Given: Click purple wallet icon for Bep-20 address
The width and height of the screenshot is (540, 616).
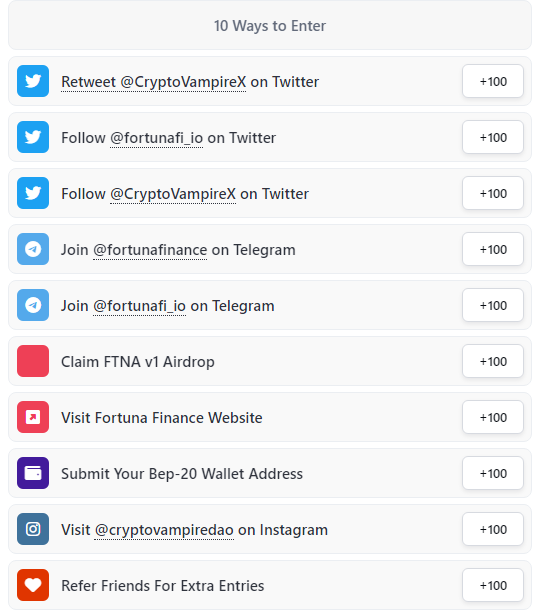Looking at the screenshot, I should (33, 473).
